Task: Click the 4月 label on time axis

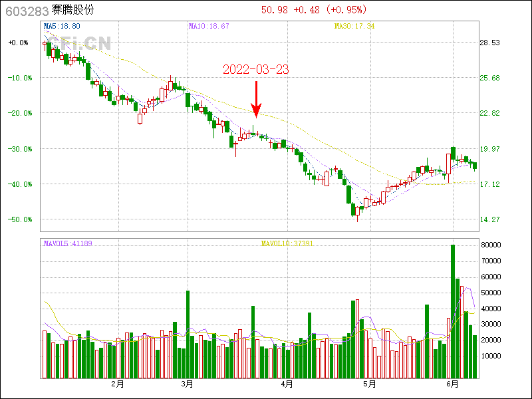Action: pos(287,384)
